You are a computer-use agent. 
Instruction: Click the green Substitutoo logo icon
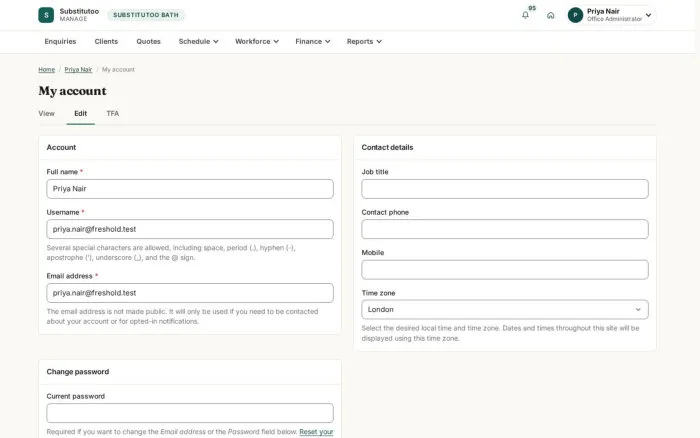(x=46, y=15)
